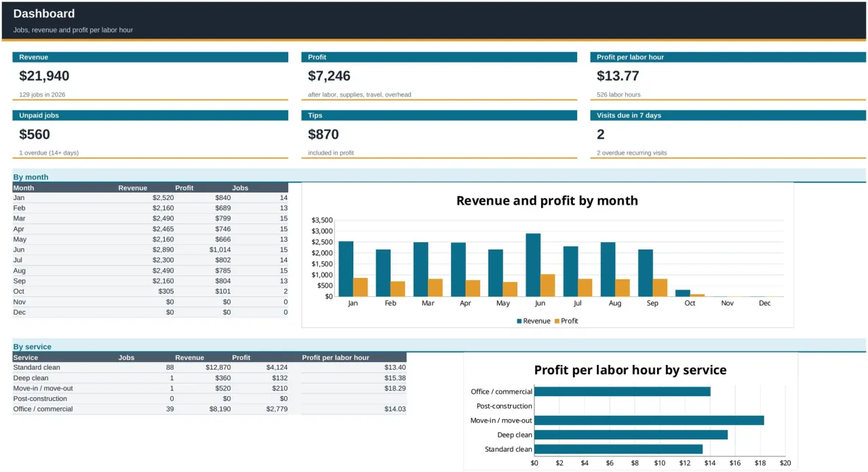The height and width of the screenshot is (472, 868).
Task: Select the '526 labor hours' note
Action: click(618, 95)
